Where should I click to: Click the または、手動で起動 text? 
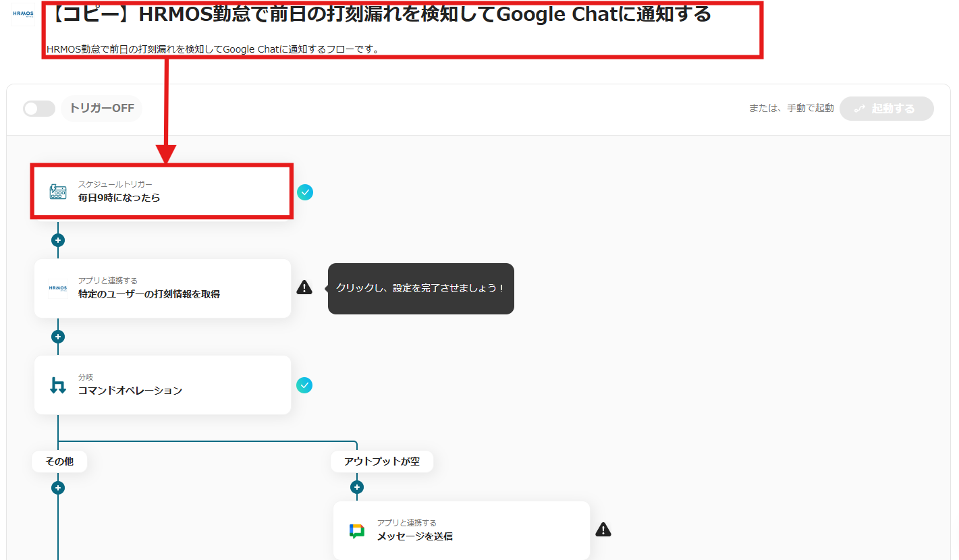pos(791,109)
